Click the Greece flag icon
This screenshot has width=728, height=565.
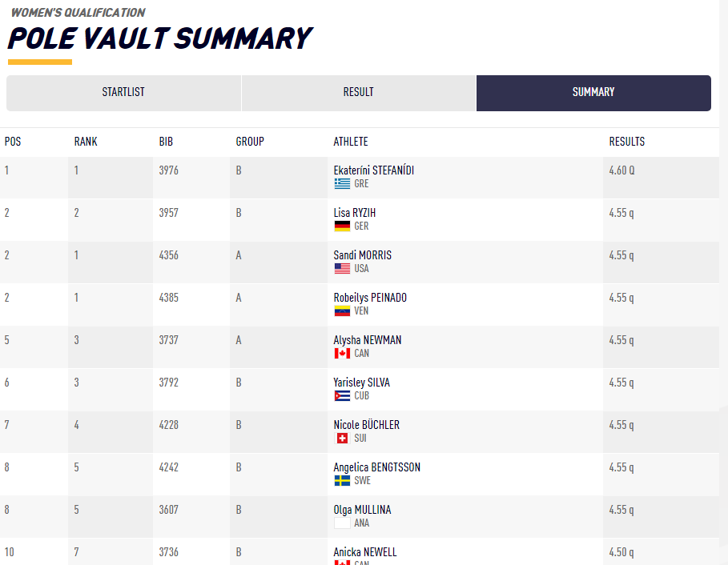point(342,183)
